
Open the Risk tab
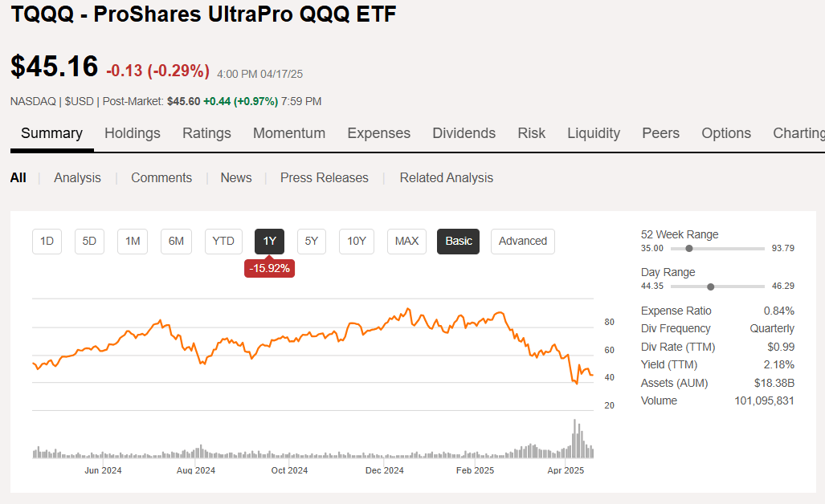[x=531, y=133]
